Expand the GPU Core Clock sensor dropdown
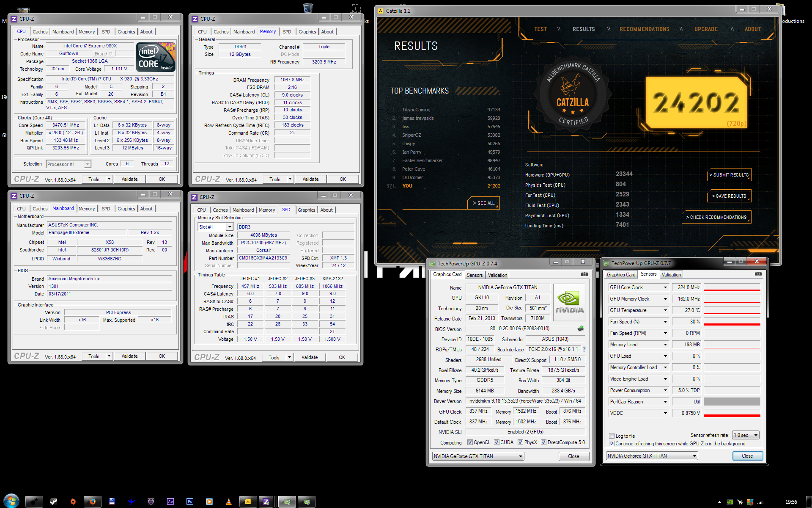The width and height of the screenshot is (812, 508). [x=665, y=287]
